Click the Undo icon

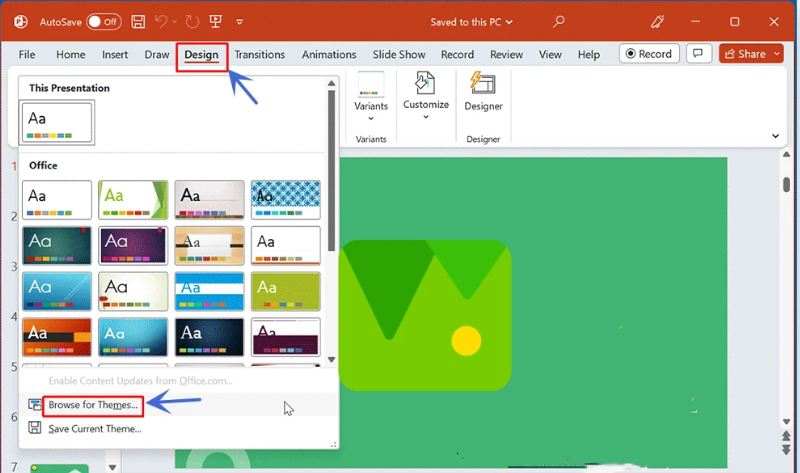(x=161, y=21)
